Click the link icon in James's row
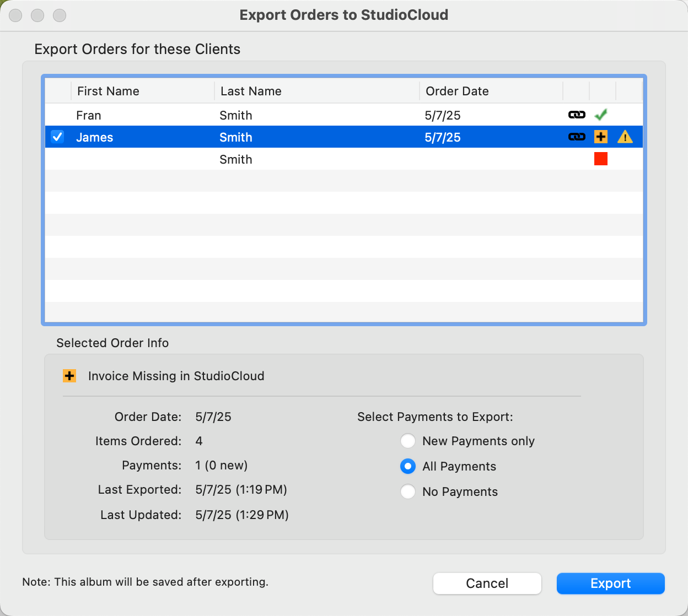 coord(577,137)
